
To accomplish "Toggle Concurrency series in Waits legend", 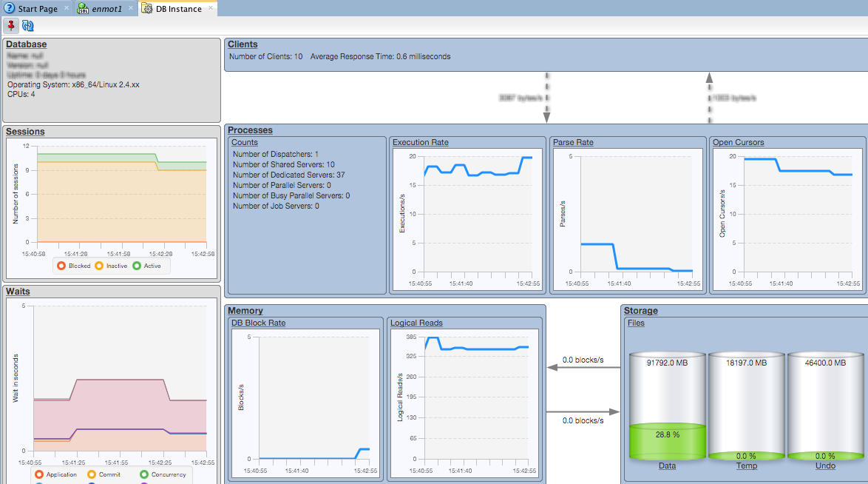I will (163, 474).
